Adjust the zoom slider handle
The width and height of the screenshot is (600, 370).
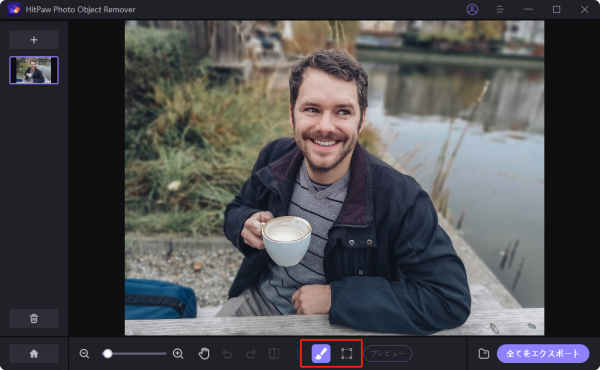coord(108,354)
